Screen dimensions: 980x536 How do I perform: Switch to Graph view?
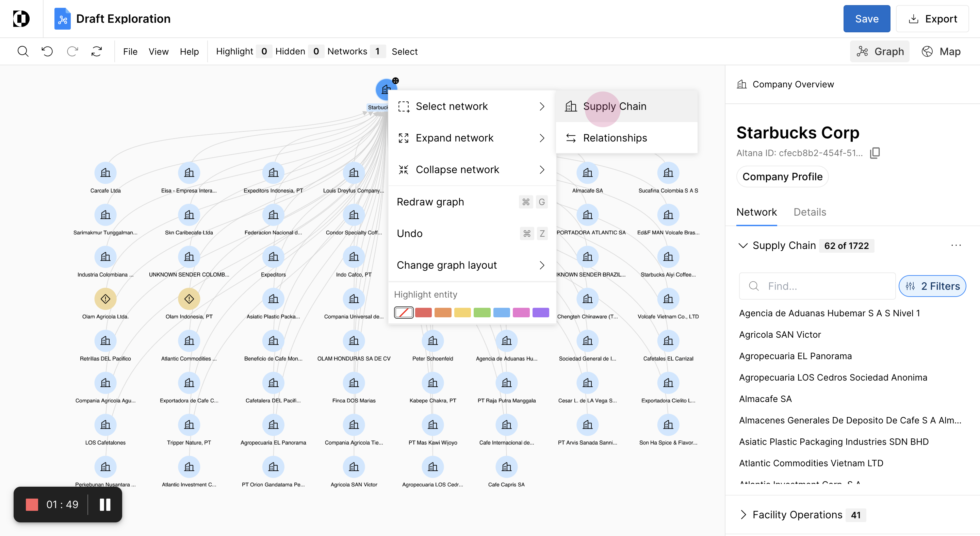(880, 51)
